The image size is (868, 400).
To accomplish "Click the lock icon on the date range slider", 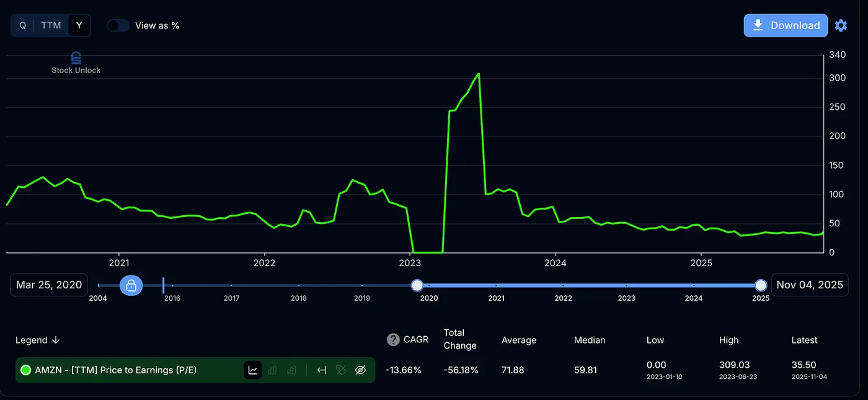I will (131, 285).
